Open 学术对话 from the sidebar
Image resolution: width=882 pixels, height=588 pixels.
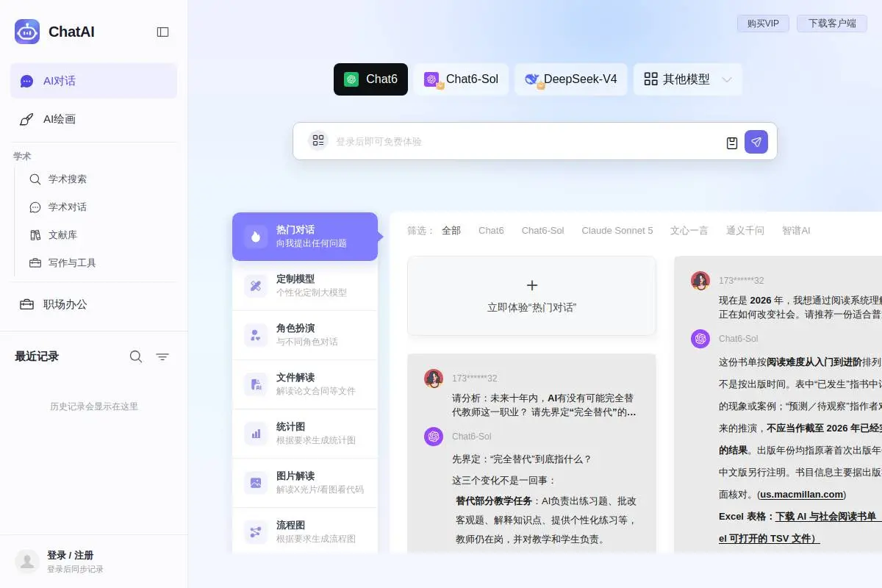pos(68,207)
